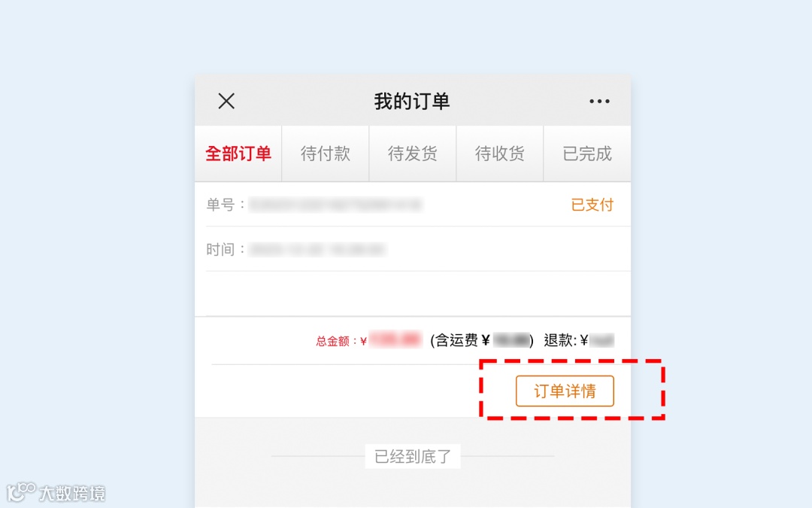Switch to the 待发货 tab
This screenshot has height=508, width=812.
tap(412, 154)
